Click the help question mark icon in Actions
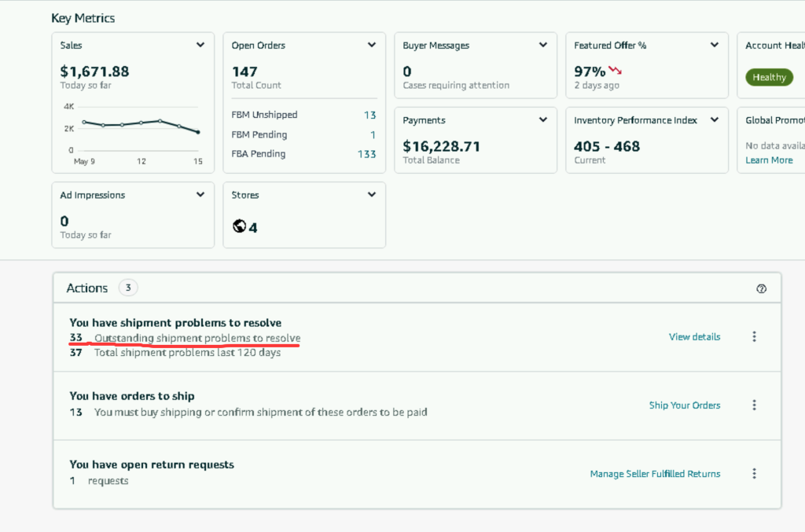805x532 pixels. (x=761, y=288)
